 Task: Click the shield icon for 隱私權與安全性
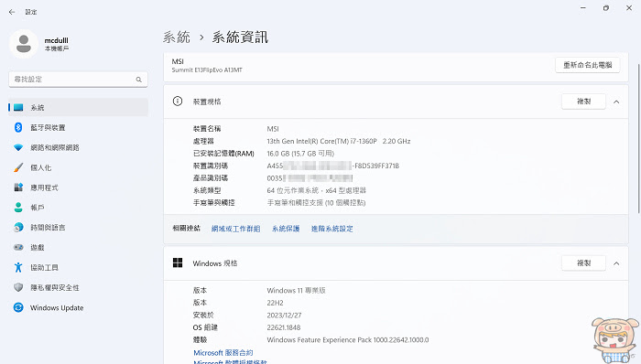coord(18,287)
